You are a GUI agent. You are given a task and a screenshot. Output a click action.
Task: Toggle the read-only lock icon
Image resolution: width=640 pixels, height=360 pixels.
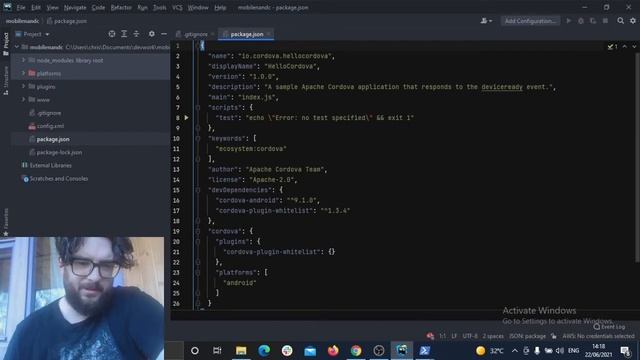coord(553,336)
